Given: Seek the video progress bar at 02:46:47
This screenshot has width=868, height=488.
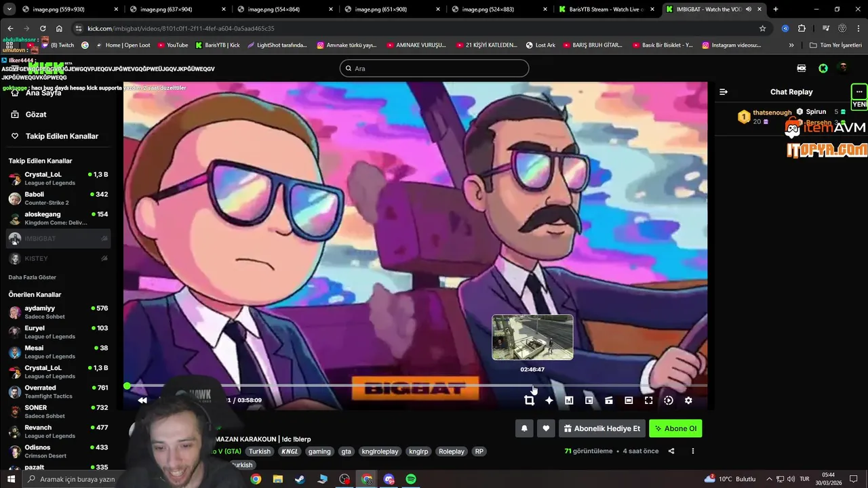Looking at the screenshot, I should coord(532,386).
